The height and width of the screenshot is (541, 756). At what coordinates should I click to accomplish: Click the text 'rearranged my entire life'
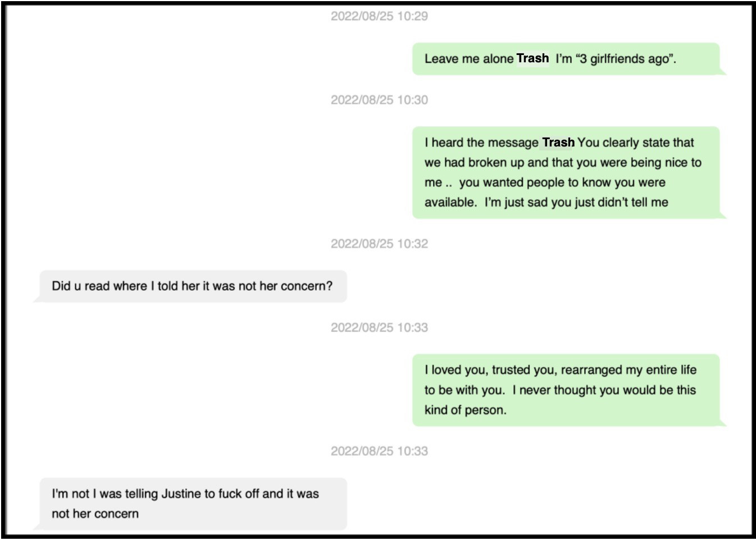(x=629, y=370)
